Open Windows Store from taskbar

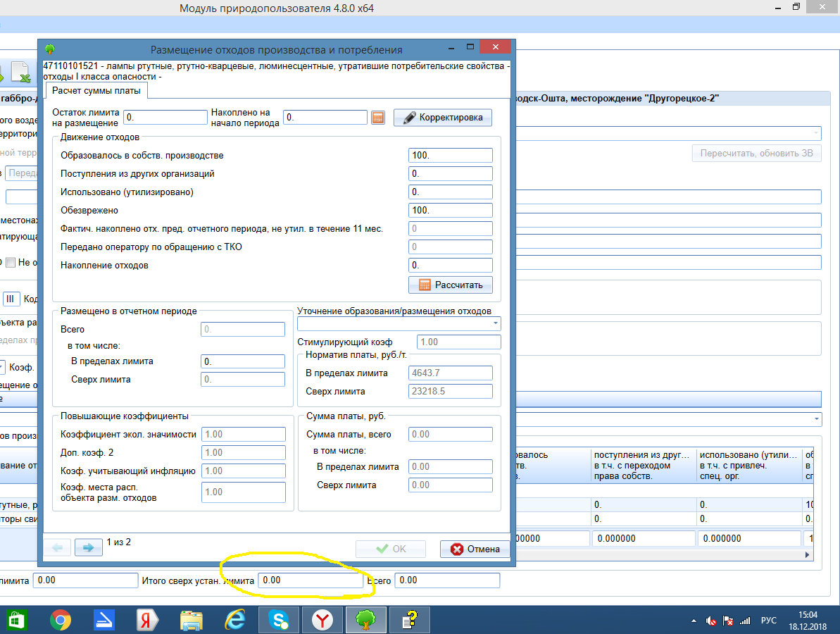tap(15, 621)
